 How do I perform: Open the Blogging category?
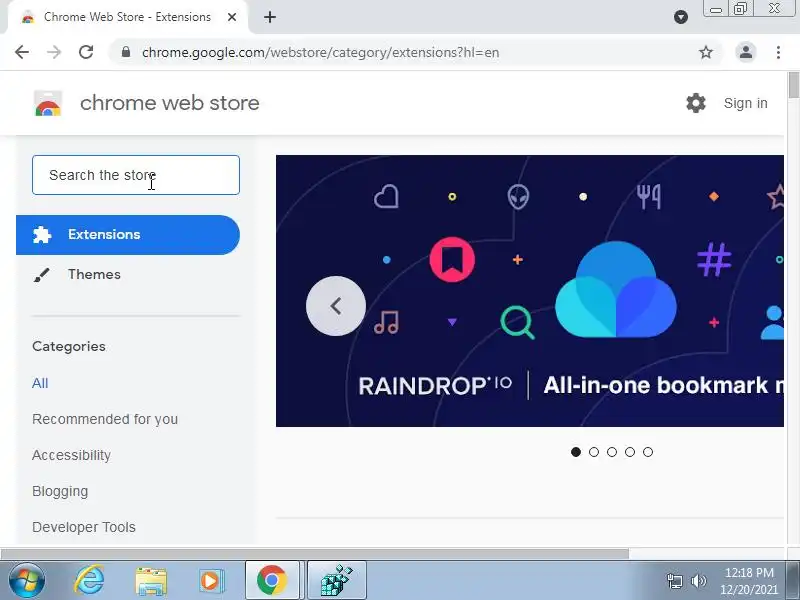point(60,491)
